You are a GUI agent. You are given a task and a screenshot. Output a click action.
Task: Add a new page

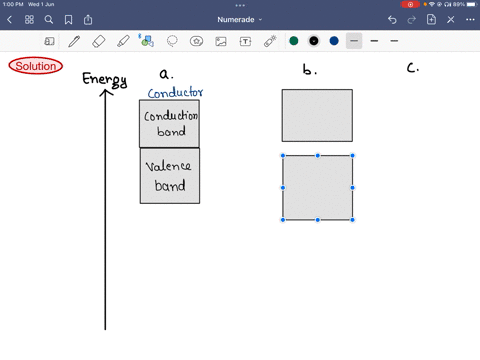coord(431,20)
